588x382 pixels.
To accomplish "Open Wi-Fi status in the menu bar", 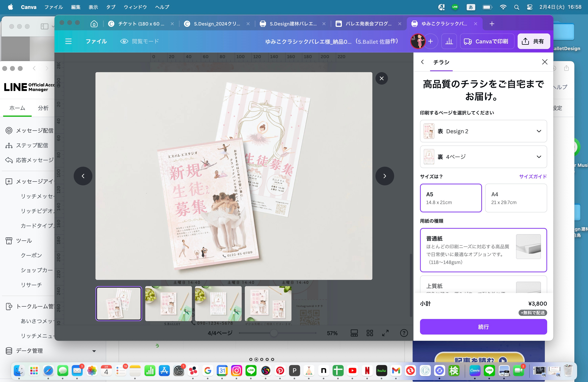I will (x=503, y=7).
